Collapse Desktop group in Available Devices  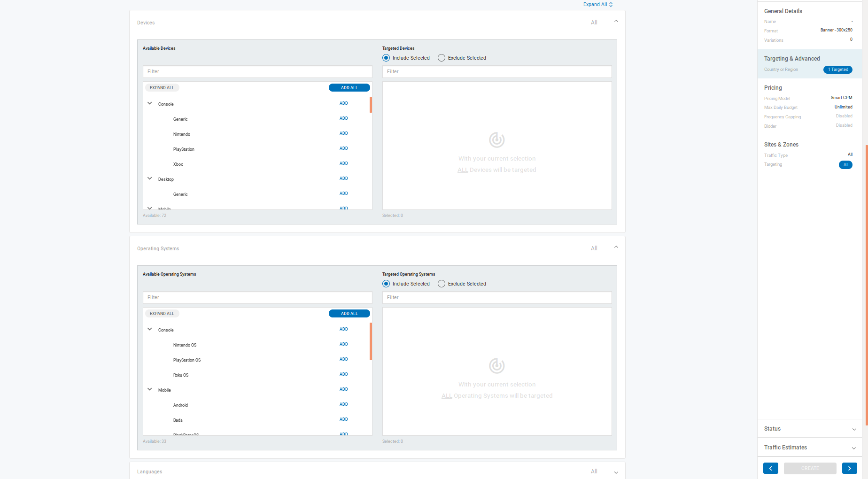(x=150, y=179)
